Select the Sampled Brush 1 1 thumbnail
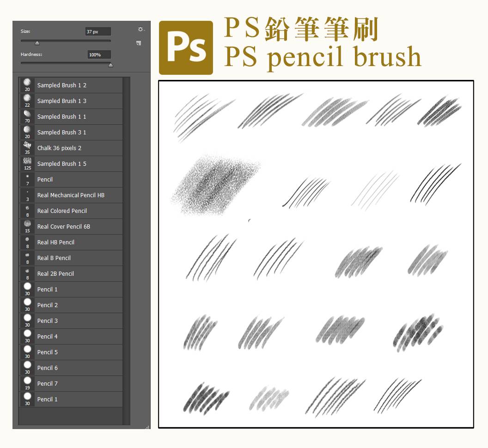Image resolution: width=488 pixels, height=448 pixels. tap(27, 117)
